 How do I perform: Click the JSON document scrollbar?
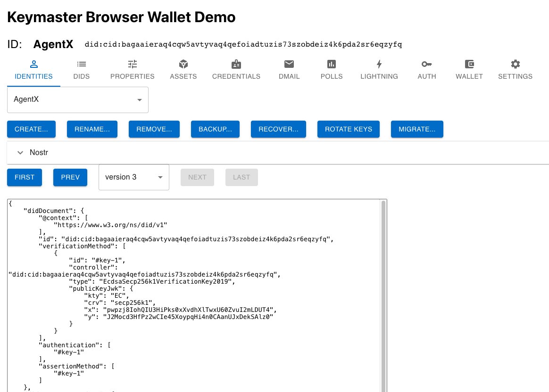click(383, 296)
